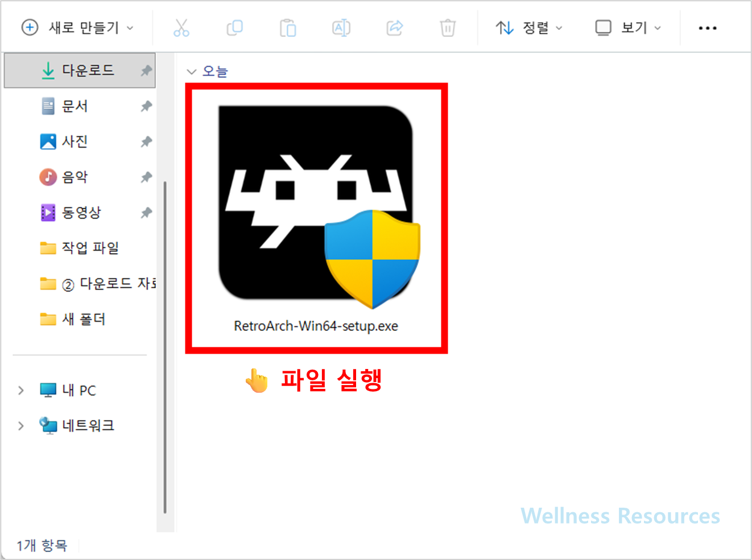Click the pin icon beside 문서
The image size is (752, 560).
pyautogui.click(x=146, y=106)
